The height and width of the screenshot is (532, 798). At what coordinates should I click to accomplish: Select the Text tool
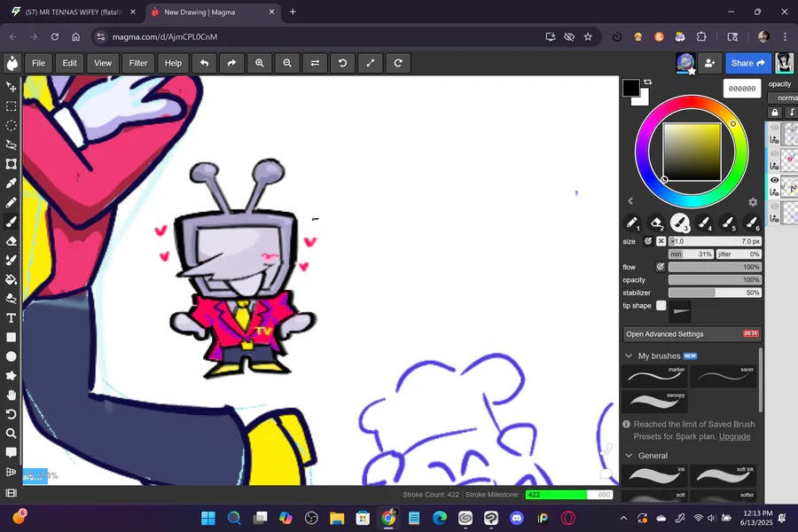click(12, 318)
